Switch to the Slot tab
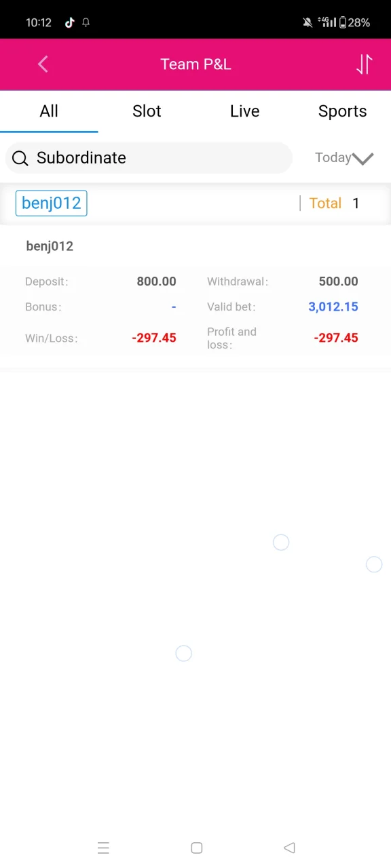The image size is (391, 868). pos(147,111)
